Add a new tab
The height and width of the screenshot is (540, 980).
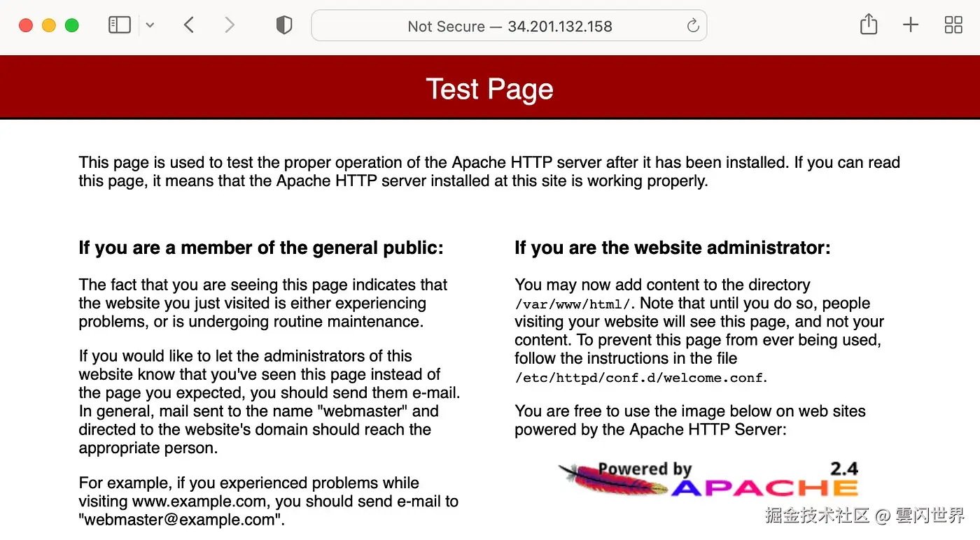point(910,26)
